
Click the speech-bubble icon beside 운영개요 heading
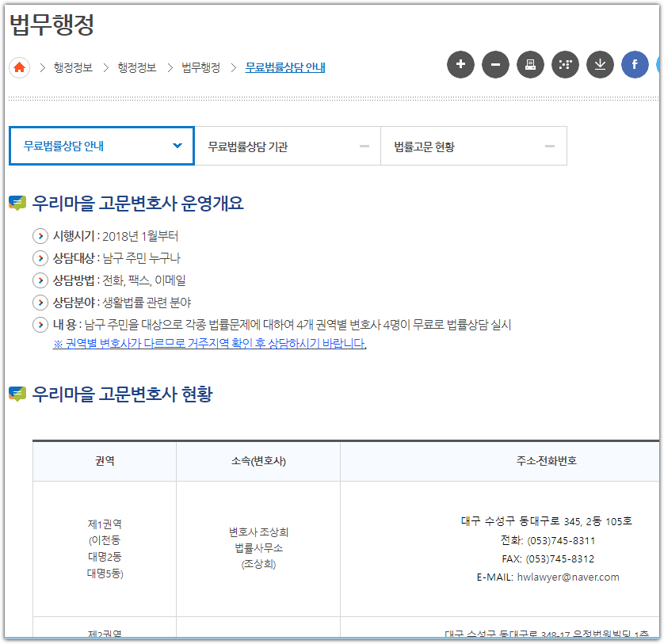click(x=18, y=203)
